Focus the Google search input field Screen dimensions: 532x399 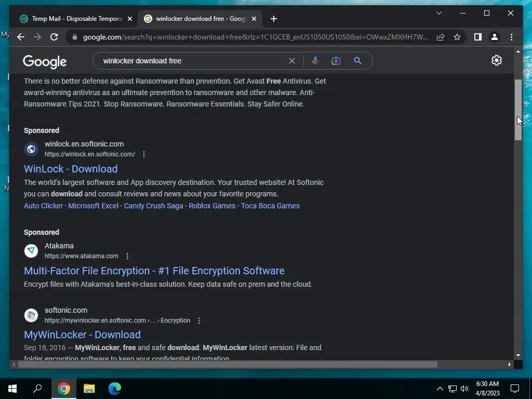193,61
